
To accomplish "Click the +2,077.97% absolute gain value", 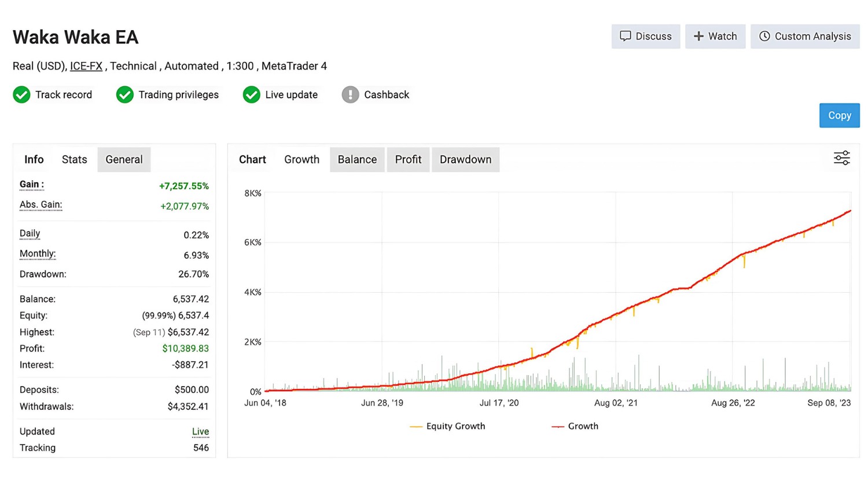I will tap(185, 206).
